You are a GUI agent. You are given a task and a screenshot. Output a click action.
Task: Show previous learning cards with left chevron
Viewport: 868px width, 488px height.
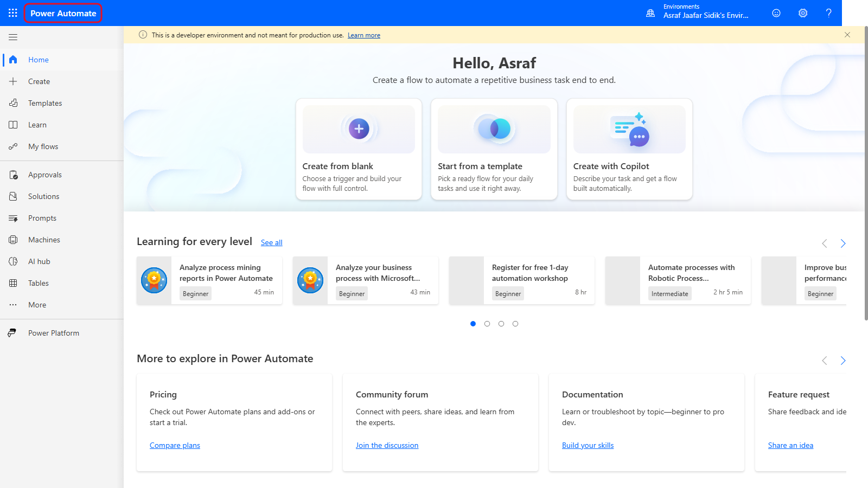[825, 243]
